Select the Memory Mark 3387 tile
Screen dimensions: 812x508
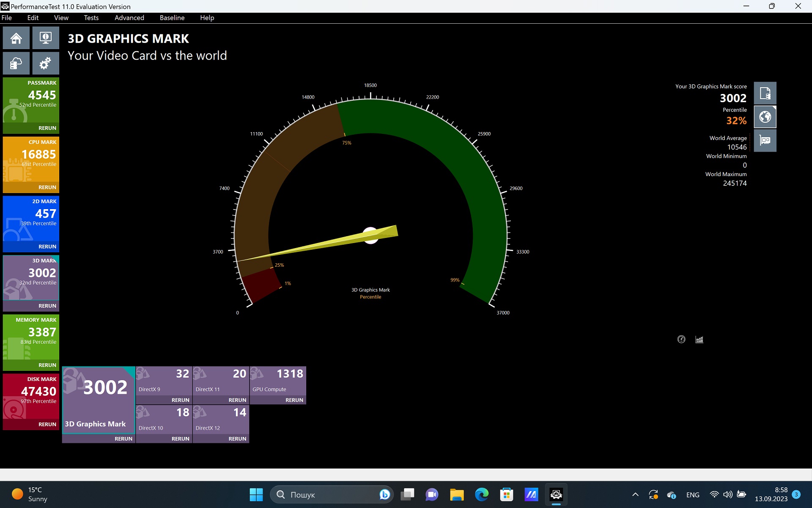[31, 337]
